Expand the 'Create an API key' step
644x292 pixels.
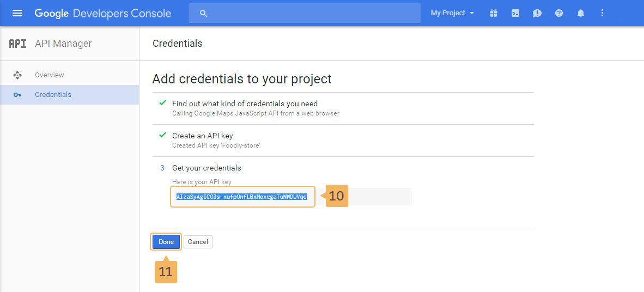click(x=203, y=136)
